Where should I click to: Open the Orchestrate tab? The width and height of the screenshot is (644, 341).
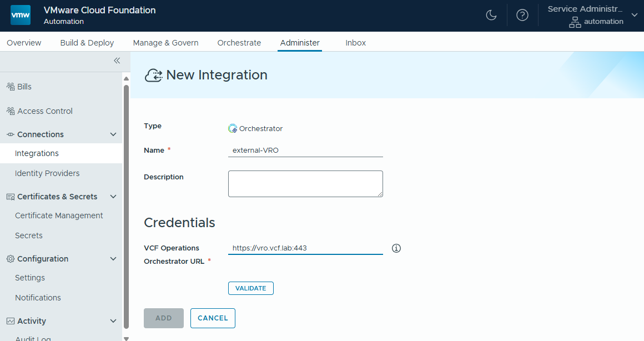239,43
